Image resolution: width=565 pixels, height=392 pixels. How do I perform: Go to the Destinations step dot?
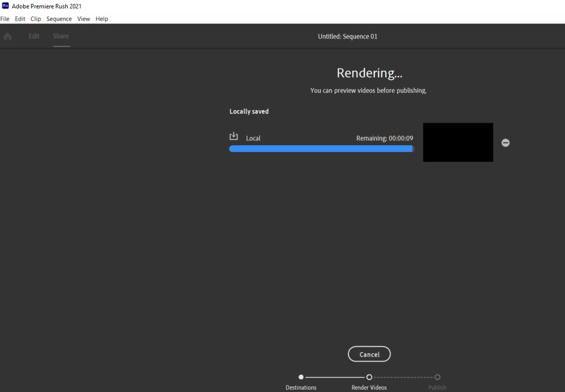point(301,377)
